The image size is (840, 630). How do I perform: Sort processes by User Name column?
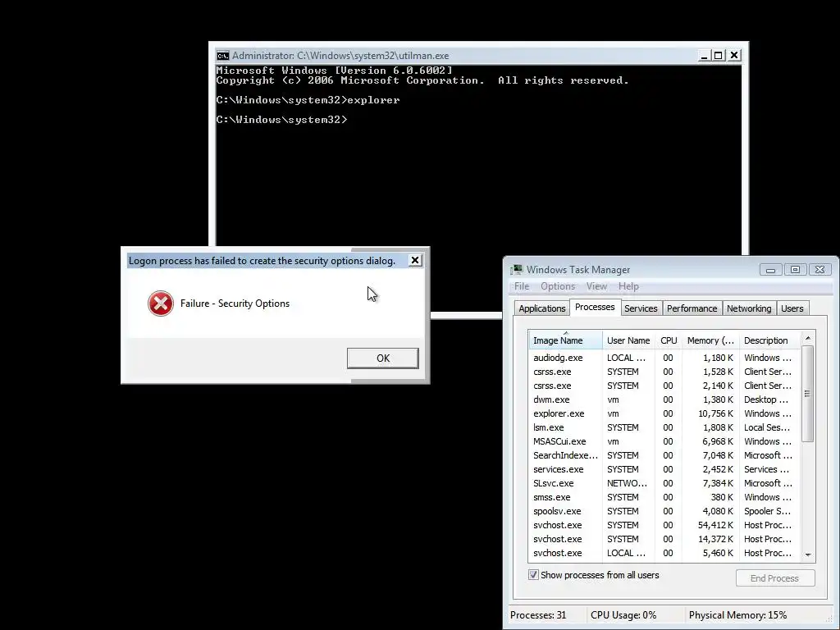coord(628,340)
